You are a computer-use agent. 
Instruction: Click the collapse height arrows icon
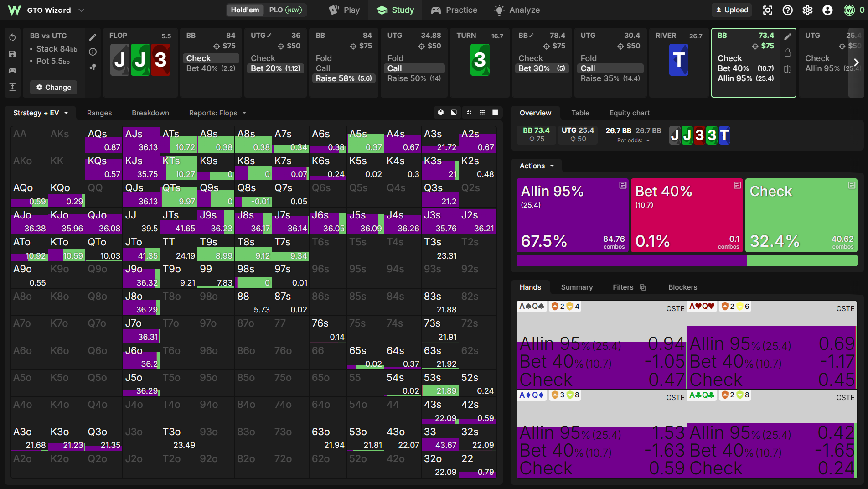[12, 87]
